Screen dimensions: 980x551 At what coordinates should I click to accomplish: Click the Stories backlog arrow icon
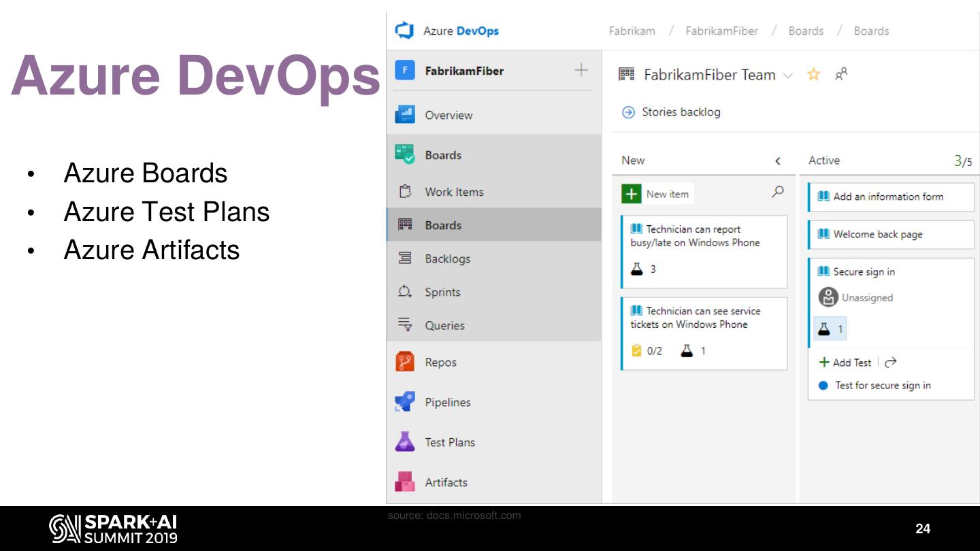(629, 112)
